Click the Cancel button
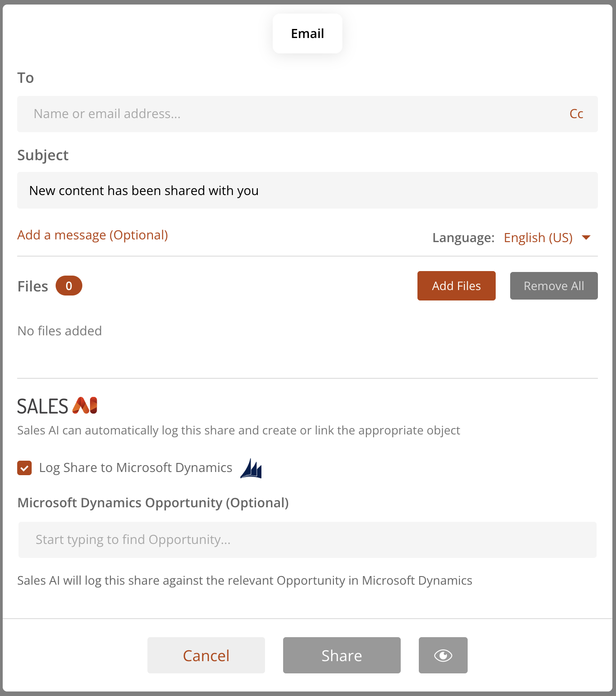The image size is (616, 696). [206, 655]
